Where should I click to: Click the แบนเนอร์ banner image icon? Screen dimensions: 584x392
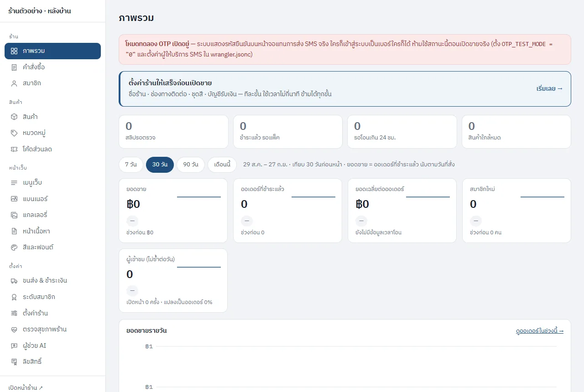(14, 199)
